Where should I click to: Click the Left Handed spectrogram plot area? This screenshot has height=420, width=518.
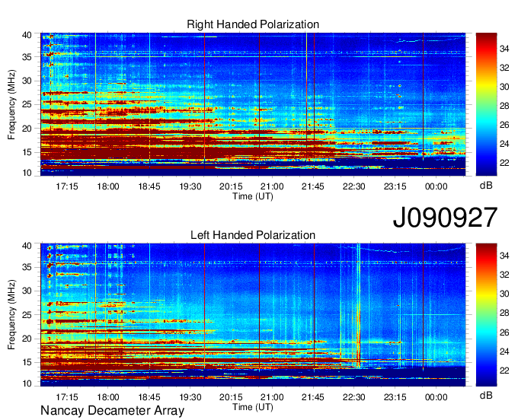point(253,315)
